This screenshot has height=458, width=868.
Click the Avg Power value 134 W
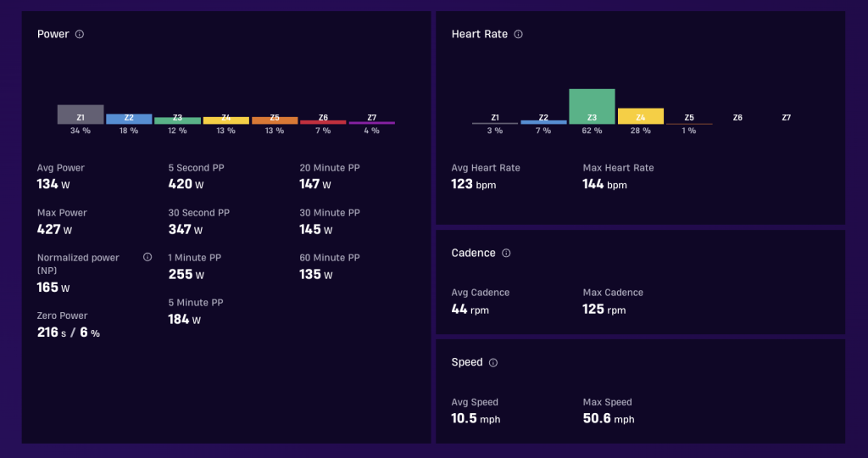point(53,184)
